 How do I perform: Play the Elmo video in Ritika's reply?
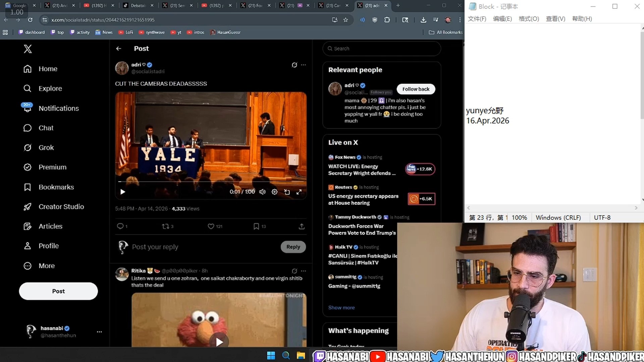pyautogui.click(x=219, y=342)
